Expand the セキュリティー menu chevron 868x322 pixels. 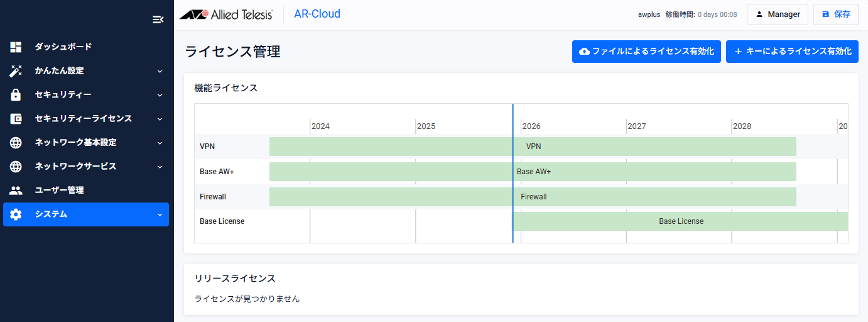[160, 95]
